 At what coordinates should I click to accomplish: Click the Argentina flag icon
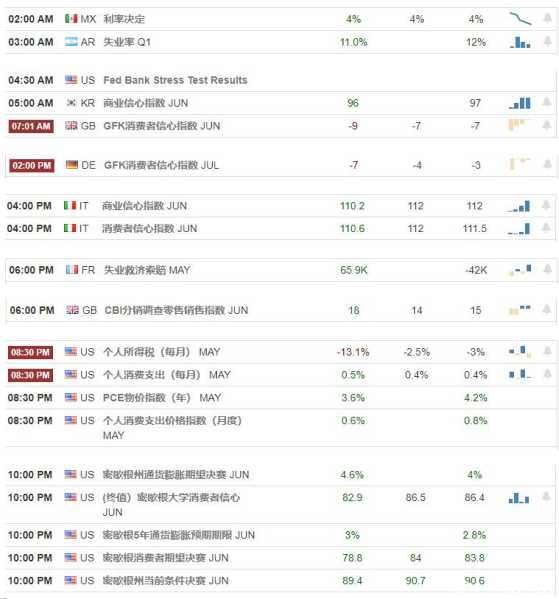[71, 42]
